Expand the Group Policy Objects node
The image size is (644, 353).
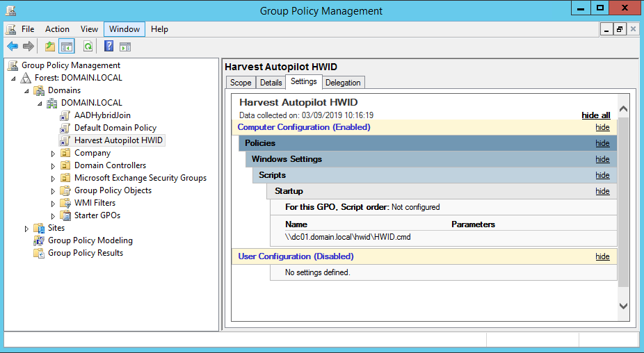point(53,191)
